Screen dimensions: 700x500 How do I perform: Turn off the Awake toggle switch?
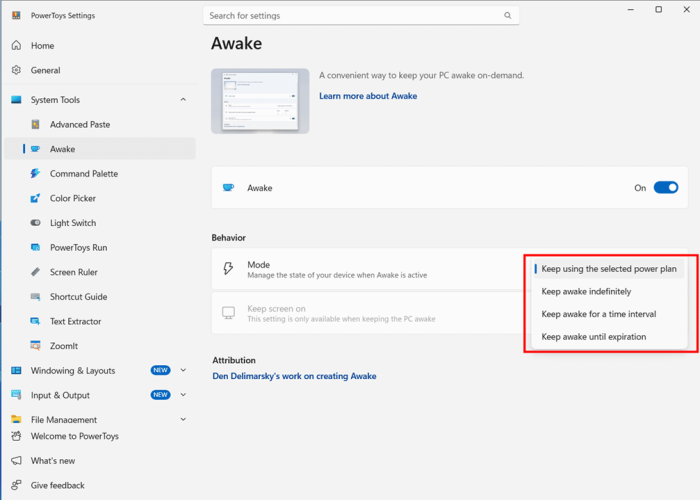click(x=666, y=188)
